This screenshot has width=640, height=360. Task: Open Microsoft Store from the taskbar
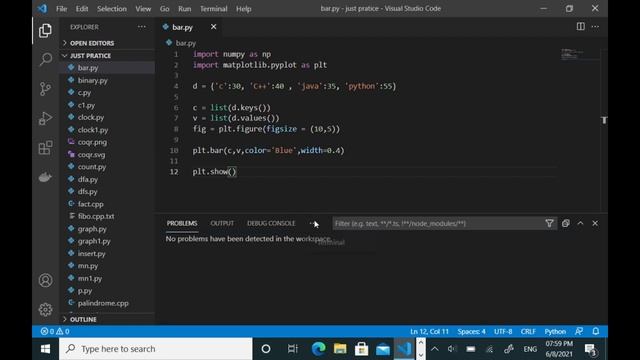click(x=361, y=349)
